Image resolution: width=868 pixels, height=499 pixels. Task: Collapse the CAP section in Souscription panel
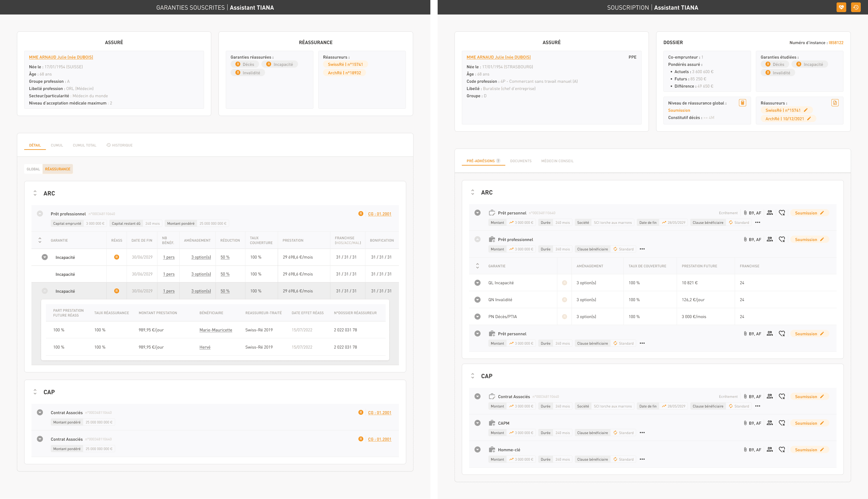tap(472, 376)
